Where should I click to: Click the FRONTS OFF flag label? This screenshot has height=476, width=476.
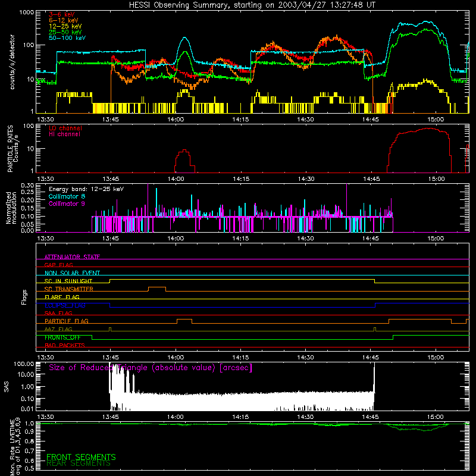coord(62,337)
